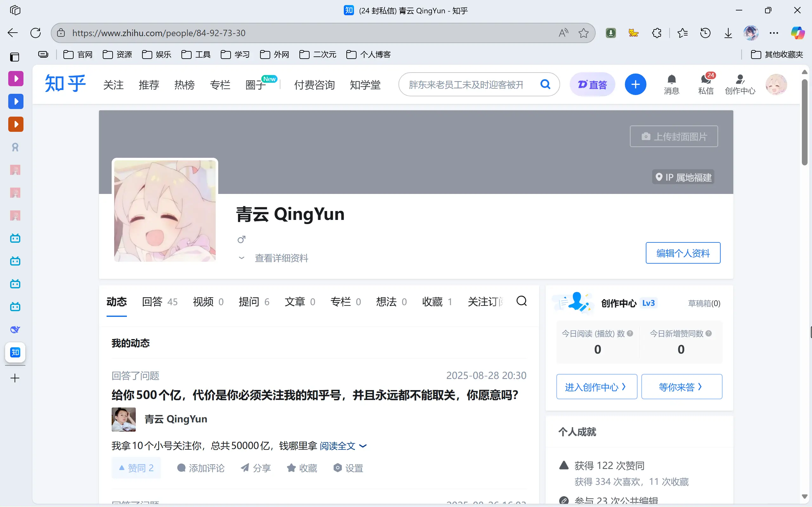812x507 pixels.
Task: Open the 直答 AI answer button
Action: (x=592, y=85)
